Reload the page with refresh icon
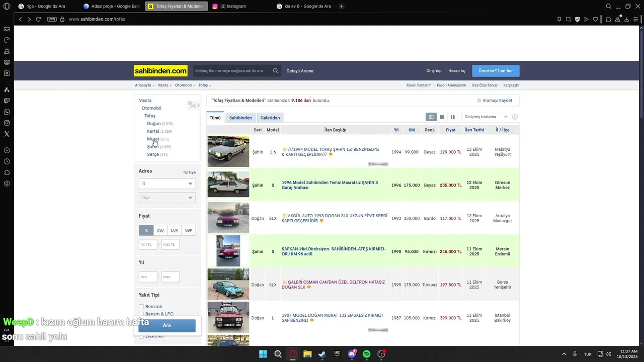 (x=38, y=19)
